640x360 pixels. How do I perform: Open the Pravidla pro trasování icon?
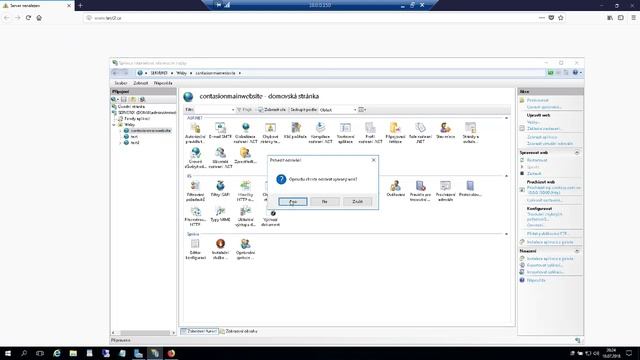[420, 191]
